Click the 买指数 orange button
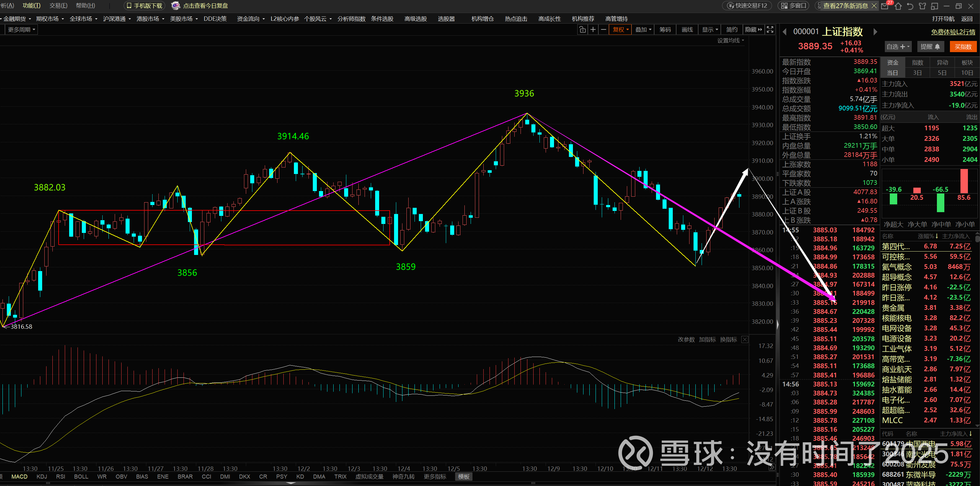The height and width of the screenshot is (486, 980). click(963, 47)
